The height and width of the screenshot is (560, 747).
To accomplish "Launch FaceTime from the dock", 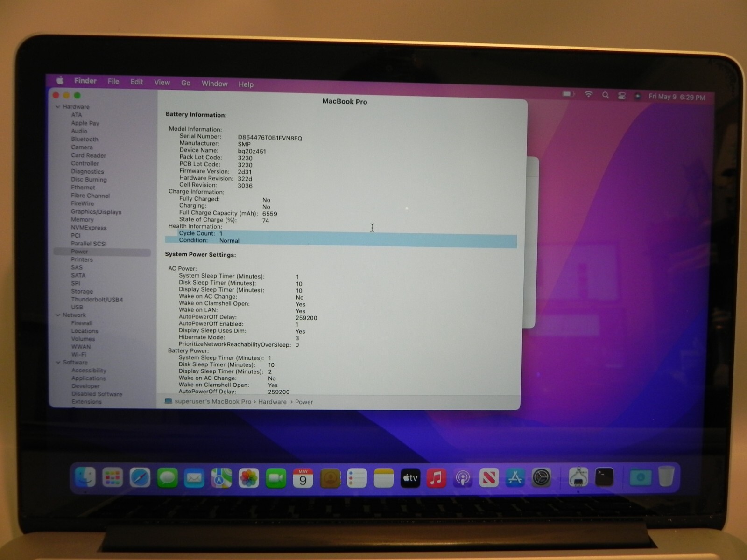I will tap(275, 478).
